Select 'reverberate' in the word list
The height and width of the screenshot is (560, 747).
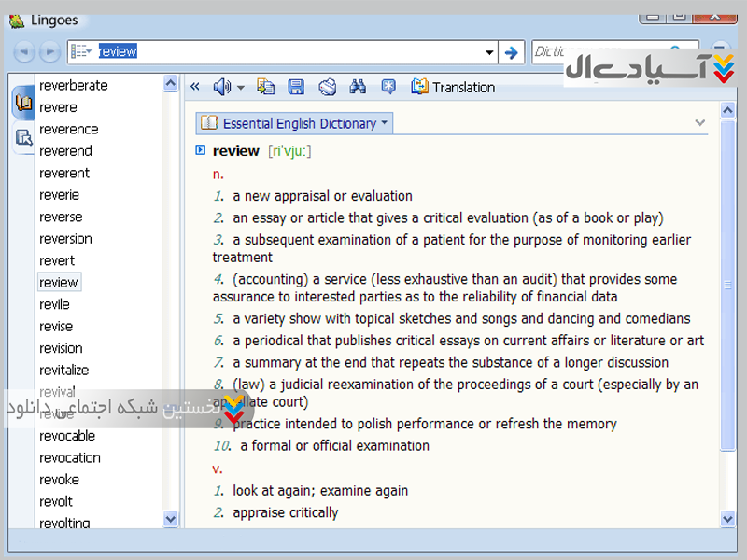pyautogui.click(x=73, y=85)
